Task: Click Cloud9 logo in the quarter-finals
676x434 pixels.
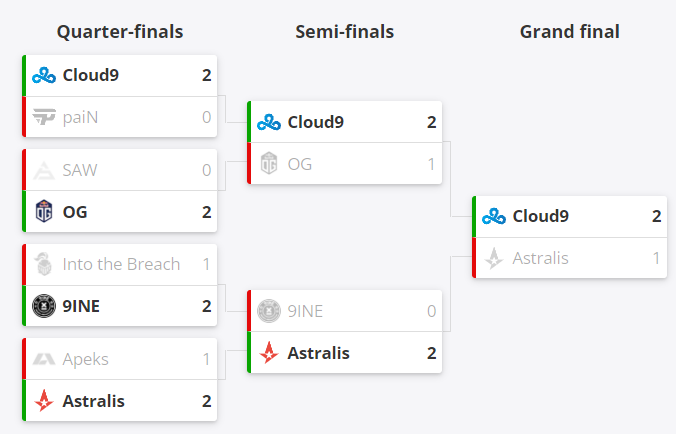Action: click(x=44, y=75)
